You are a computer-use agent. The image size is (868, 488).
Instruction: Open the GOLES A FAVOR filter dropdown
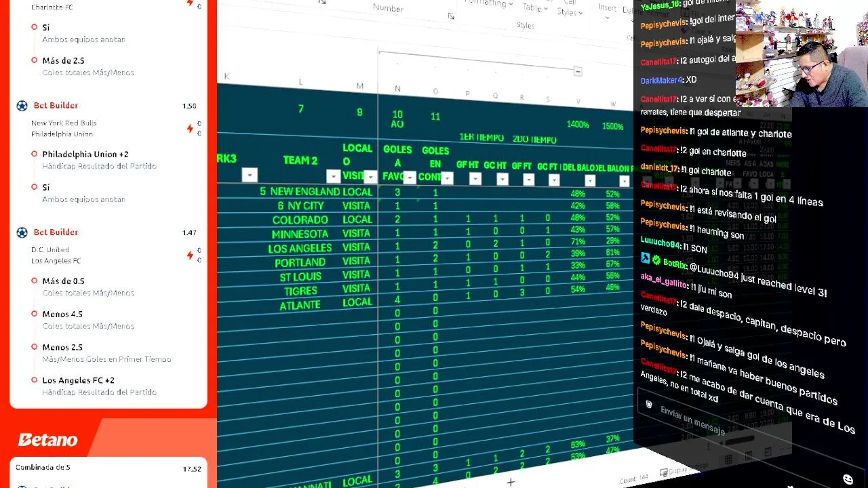(409, 178)
